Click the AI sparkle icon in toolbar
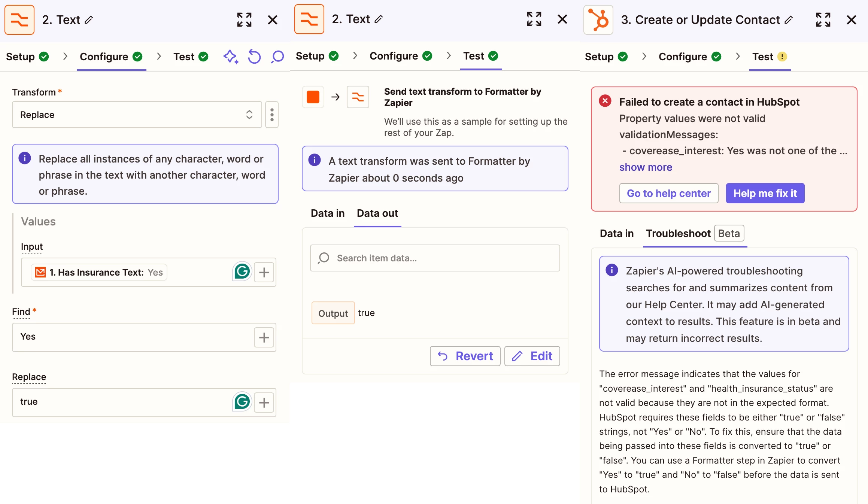This screenshot has height=504, width=868. [x=231, y=57]
